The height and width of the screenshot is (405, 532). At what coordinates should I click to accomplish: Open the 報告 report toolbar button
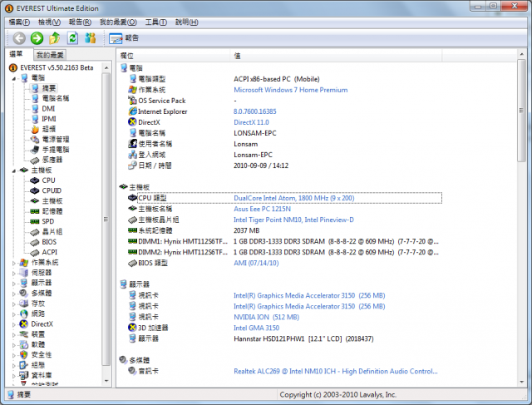(x=124, y=38)
